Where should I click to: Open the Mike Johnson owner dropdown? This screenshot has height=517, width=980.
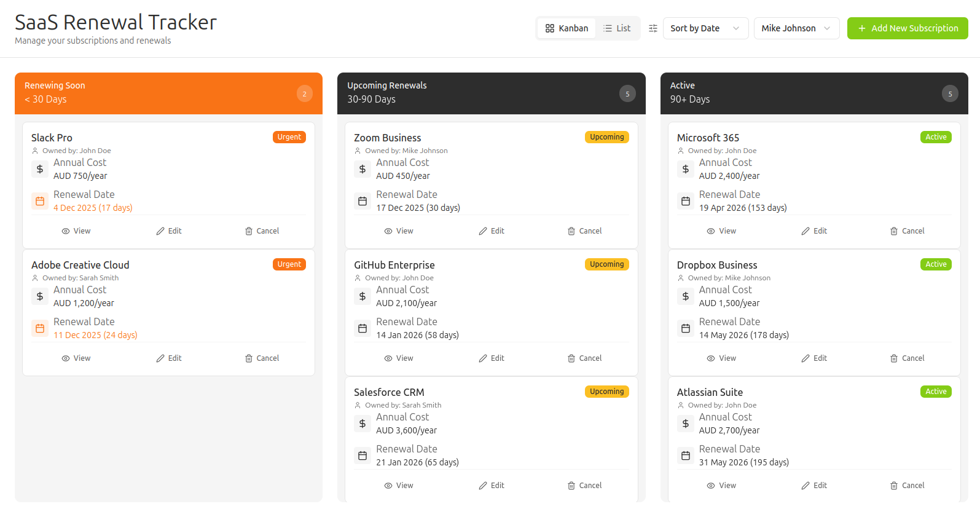pyautogui.click(x=796, y=28)
